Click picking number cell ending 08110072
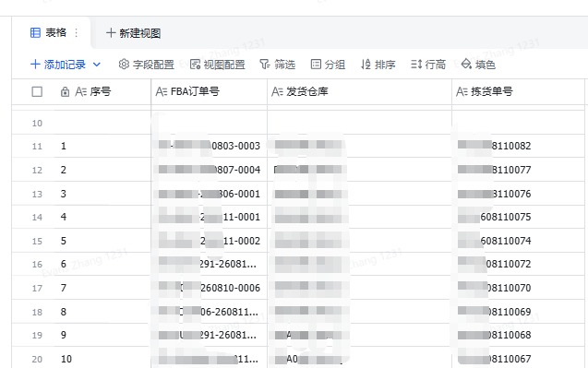This screenshot has height=368, width=588. [x=518, y=264]
